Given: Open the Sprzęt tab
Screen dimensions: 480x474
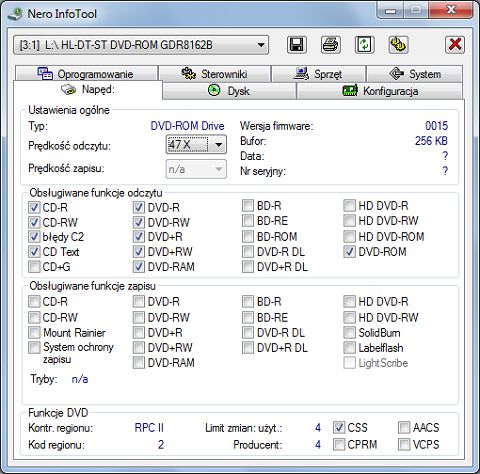Looking at the screenshot, I should (x=318, y=74).
